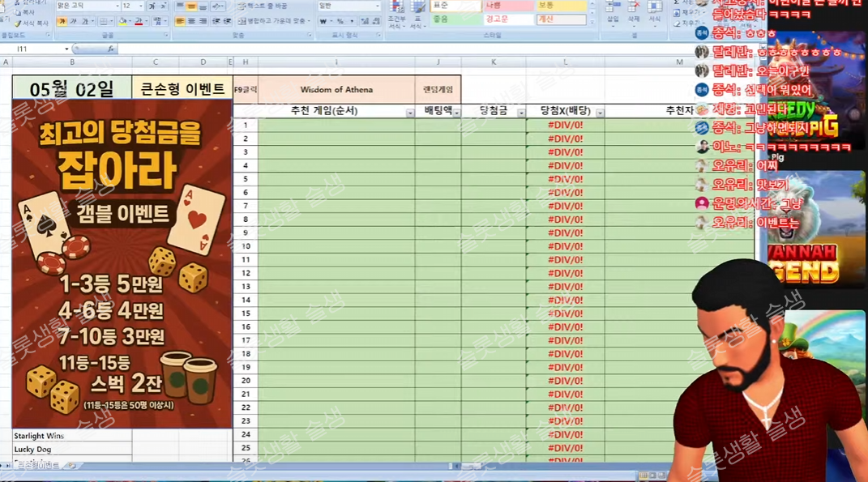Open the 배팅액 column filter dropdown
The image size is (868, 482).
coord(457,113)
